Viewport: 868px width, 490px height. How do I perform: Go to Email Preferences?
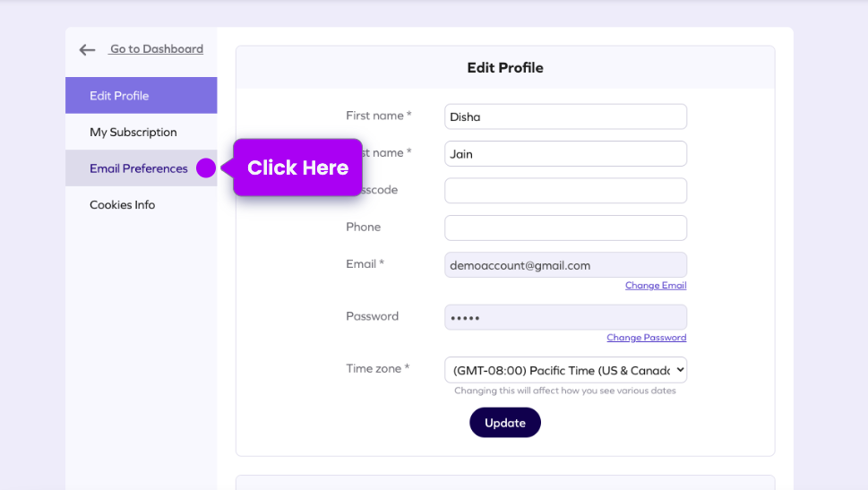pyautogui.click(x=138, y=168)
